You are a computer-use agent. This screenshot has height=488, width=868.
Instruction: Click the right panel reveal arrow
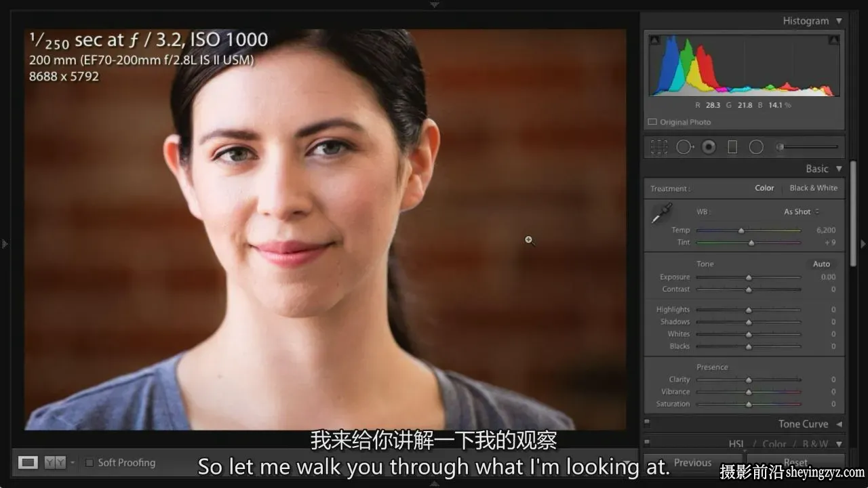863,243
